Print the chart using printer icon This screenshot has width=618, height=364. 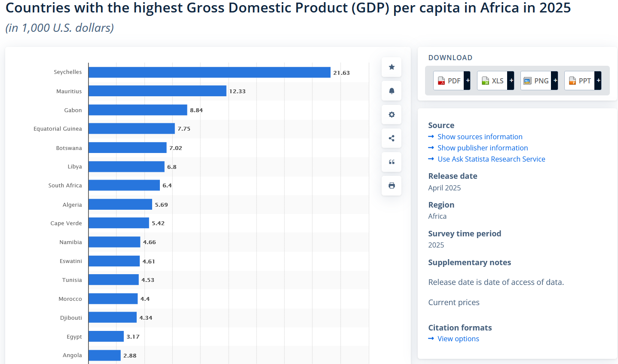point(392,186)
